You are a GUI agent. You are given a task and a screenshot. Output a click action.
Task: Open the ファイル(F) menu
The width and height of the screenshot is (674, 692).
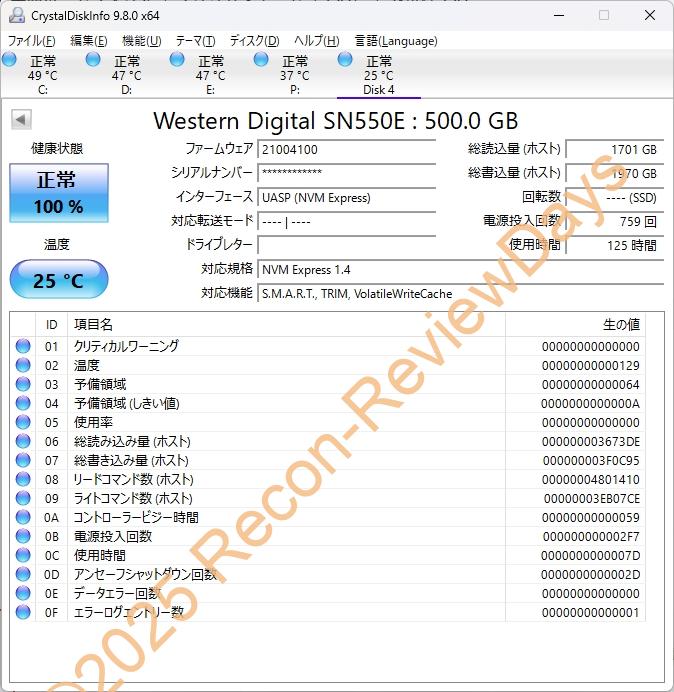(32, 41)
